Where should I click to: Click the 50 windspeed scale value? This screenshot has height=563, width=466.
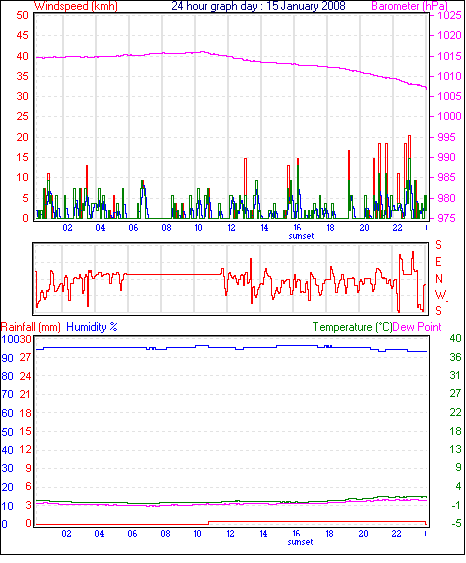coord(22,15)
